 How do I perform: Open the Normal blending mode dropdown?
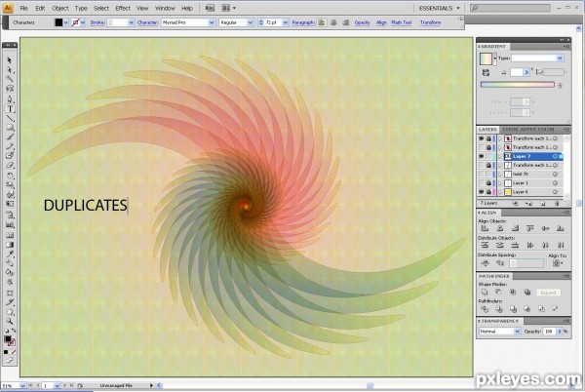coord(517,332)
